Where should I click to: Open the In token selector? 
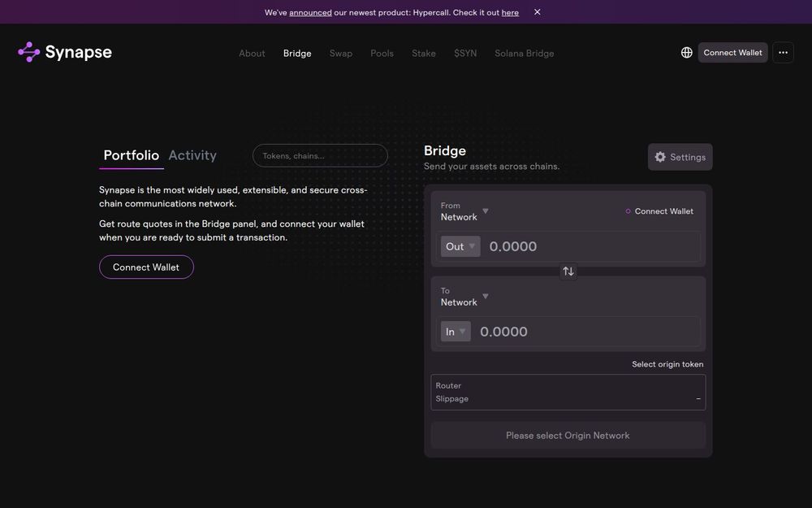[x=456, y=332]
